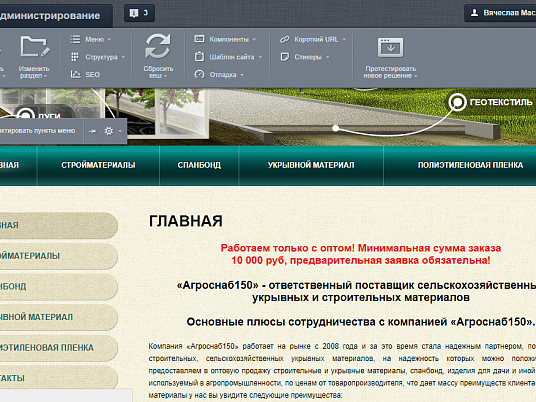Viewport: 536px width, 402px height.
Task: Click the Компоненты icon
Action: tap(199, 39)
